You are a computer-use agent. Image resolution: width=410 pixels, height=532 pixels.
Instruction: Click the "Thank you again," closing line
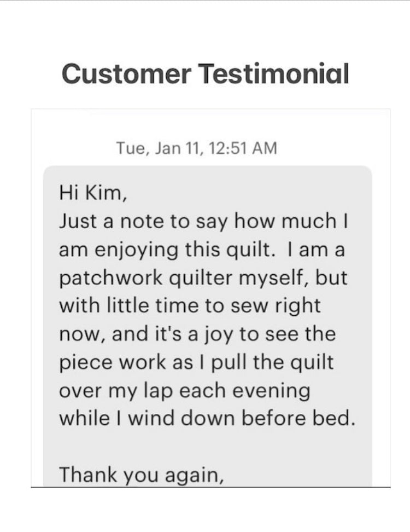pos(141,475)
